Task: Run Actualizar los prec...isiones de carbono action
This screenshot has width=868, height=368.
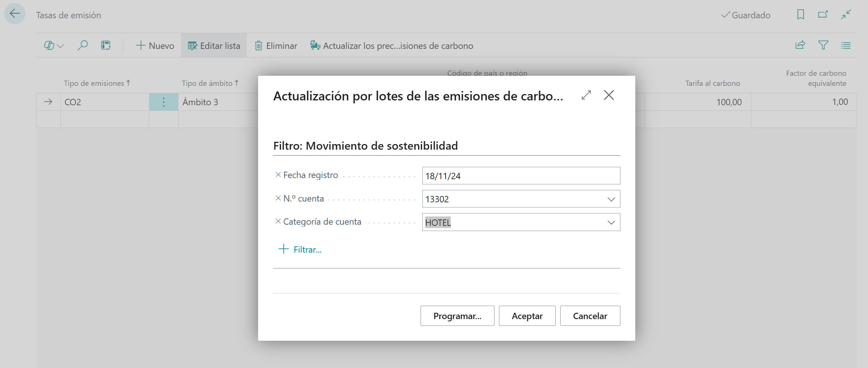Action: pyautogui.click(x=392, y=46)
